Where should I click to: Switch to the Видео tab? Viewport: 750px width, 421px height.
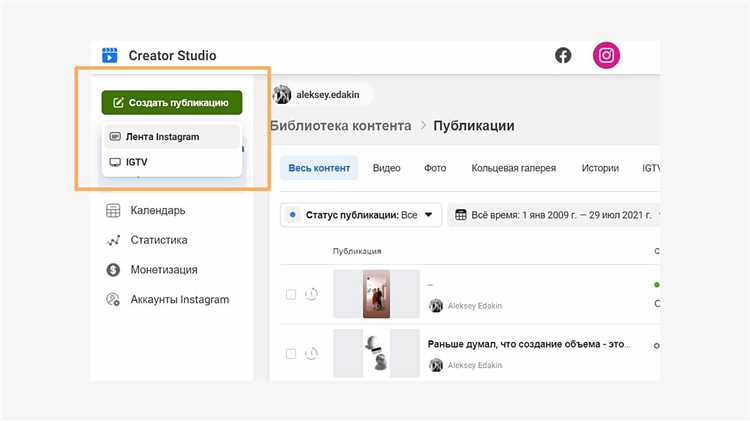click(386, 168)
